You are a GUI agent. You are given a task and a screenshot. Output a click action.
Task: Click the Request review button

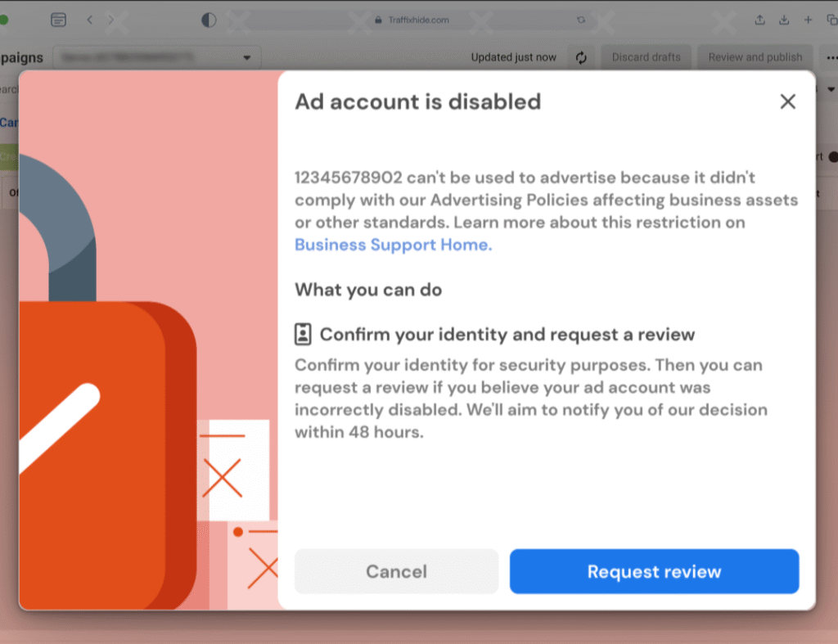click(x=654, y=571)
